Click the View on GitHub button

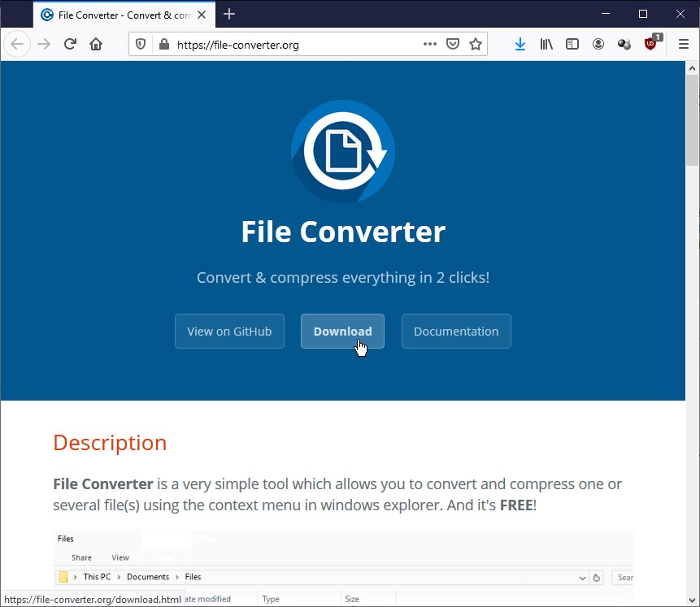click(229, 332)
